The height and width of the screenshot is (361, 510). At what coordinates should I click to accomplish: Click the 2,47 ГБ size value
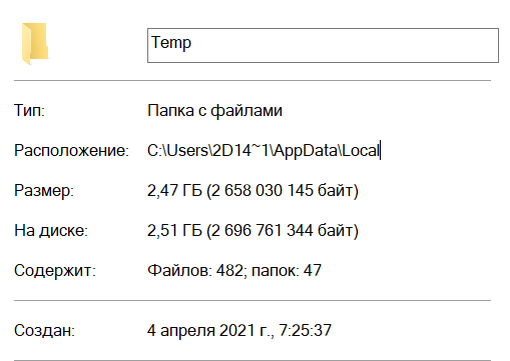(x=175, y=190)
